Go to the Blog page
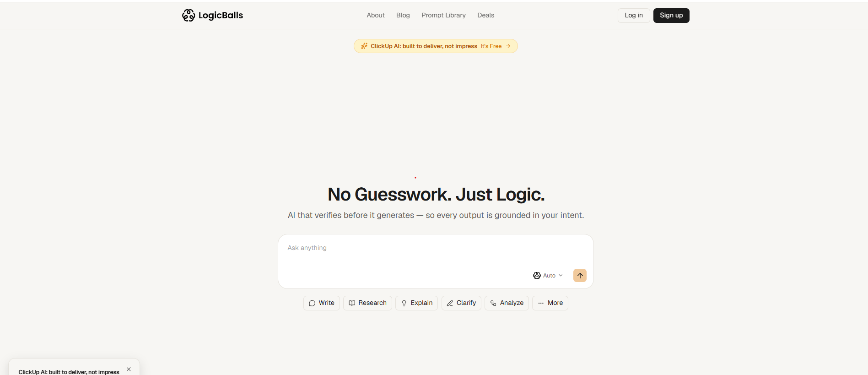Screen dimensions: 868x375 (403, 15)
